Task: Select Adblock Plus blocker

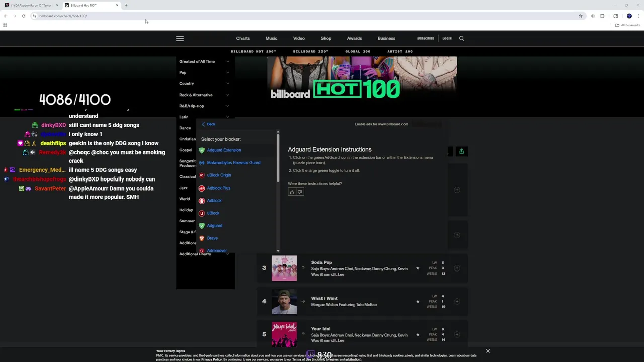Action: tap(218, 188)
